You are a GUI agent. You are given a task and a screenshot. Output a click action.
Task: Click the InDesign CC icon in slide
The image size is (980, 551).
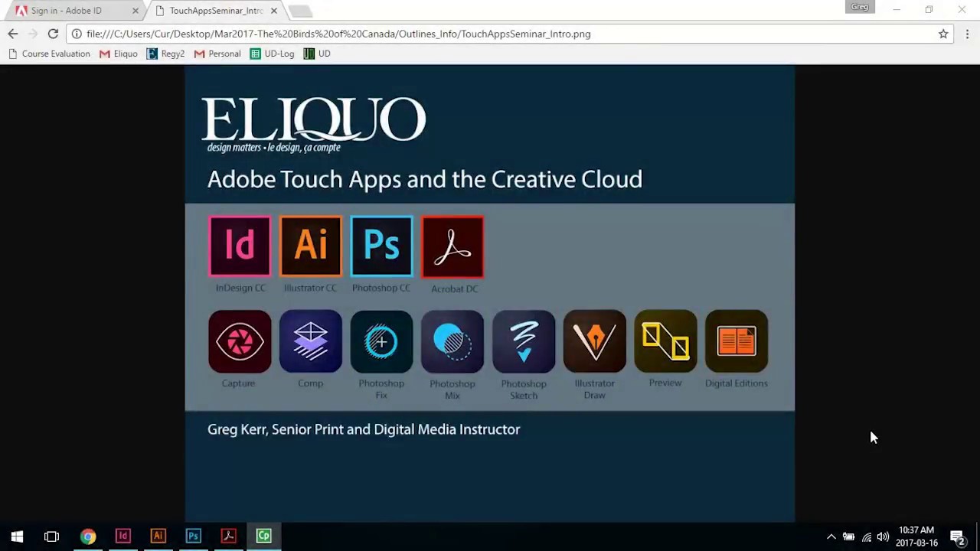point(240,246)
